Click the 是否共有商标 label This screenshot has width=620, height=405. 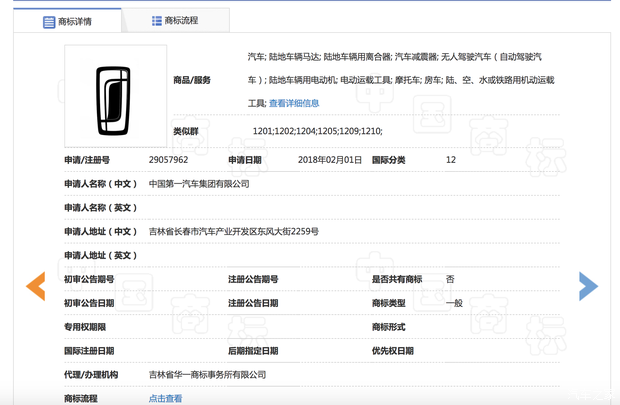pos(397,279)
